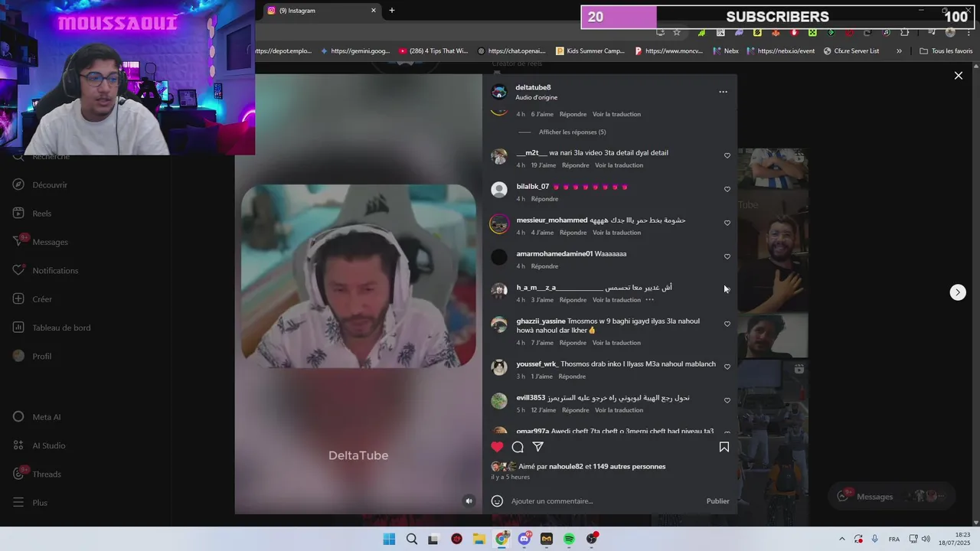Open post options three-dot menu
980x551 pixels.
pyautogui.click(x=723, y=92)
